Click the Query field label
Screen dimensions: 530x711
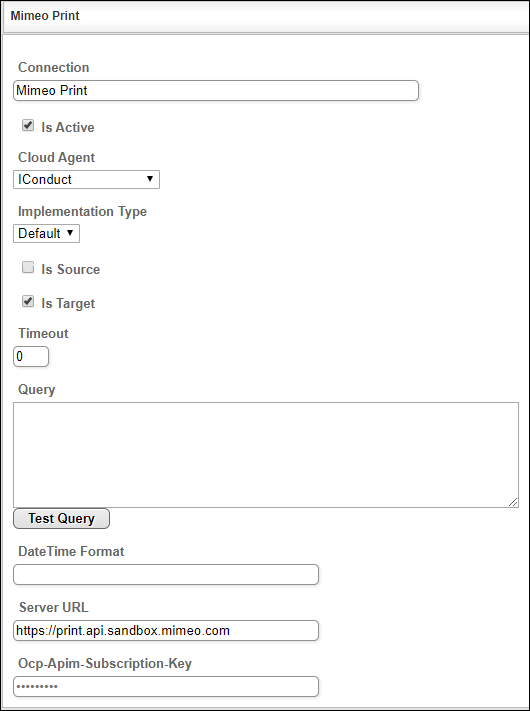[37, 390]
